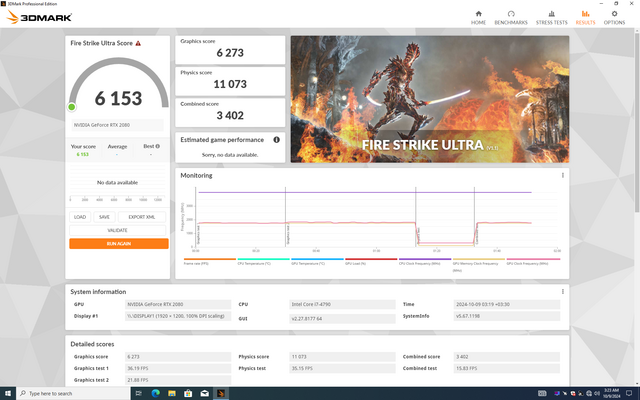Viewport: 640px width, 400px height.
Task: Switch to the Results section
Action: point(585,17)
